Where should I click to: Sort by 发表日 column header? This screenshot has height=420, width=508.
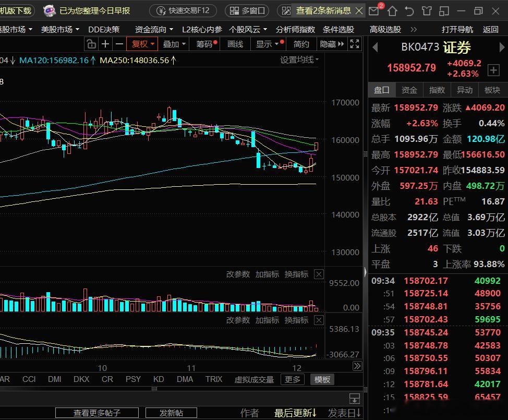pyautogui.click(x=344, y=413)
